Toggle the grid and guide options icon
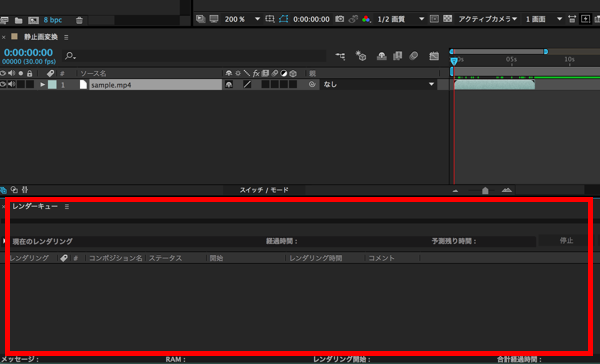600x364 pixels. click(x=270, y=19)
